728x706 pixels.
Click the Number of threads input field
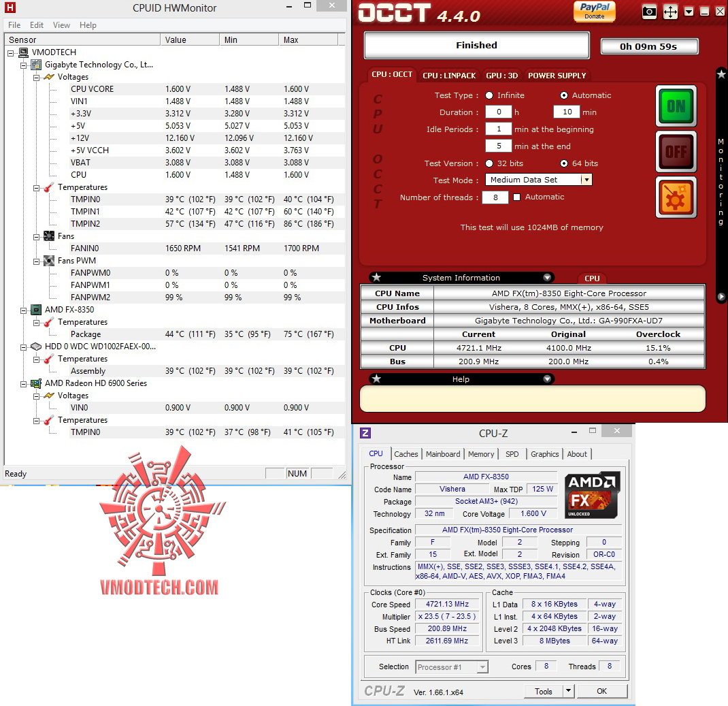(x=495, y=197)
